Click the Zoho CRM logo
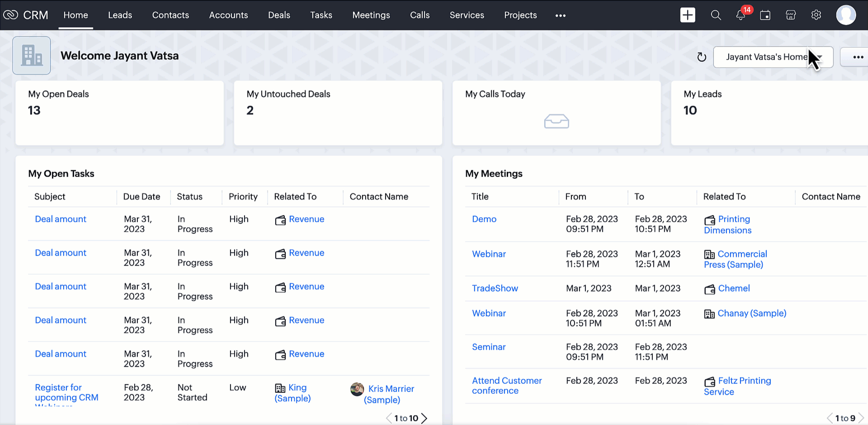The height and width of the screenshot is (425, 868). [26, 15]
